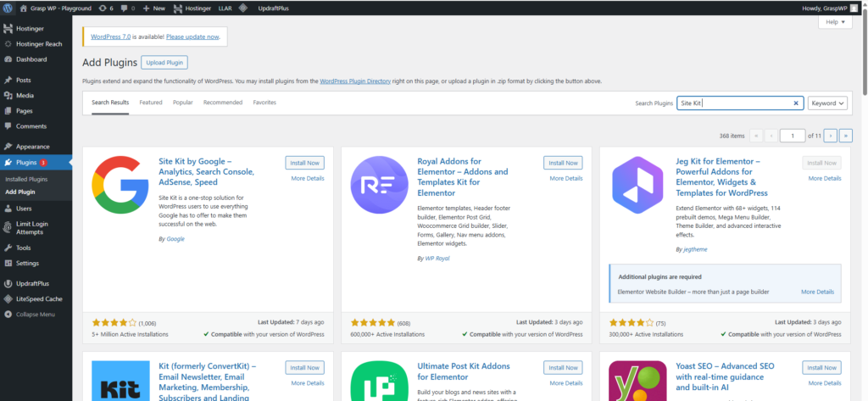Switch to the Recommended tab
Viewport: 868px width, 401px height.
pos(223,103)
